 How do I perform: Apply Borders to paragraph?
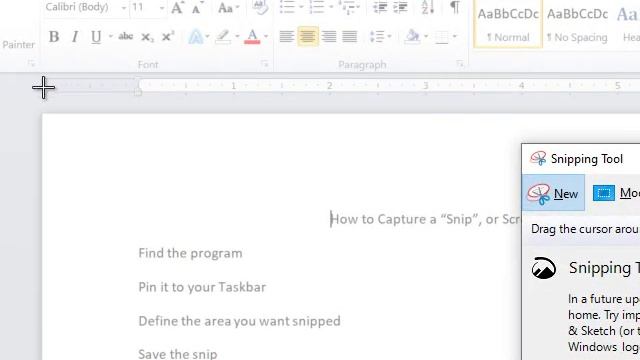point(442,37)
